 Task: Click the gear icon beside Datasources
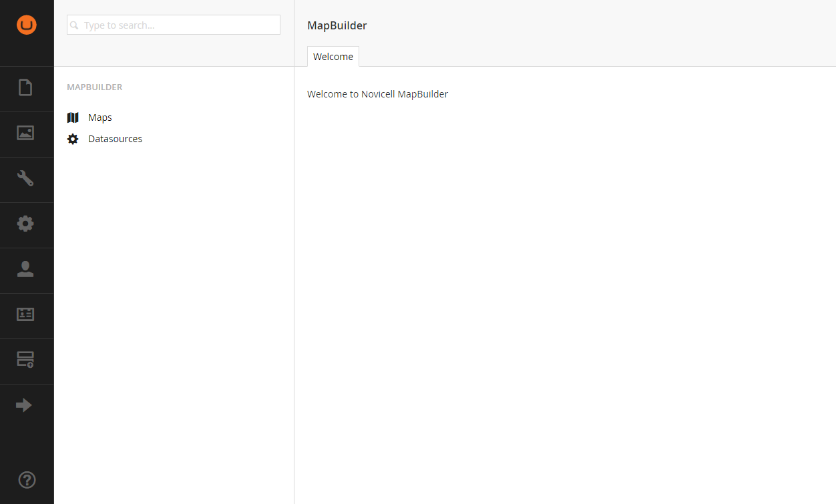[x=73, y=139]
